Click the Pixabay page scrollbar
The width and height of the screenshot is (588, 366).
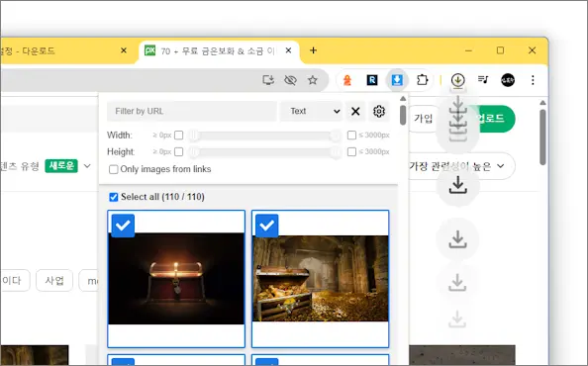[542, 137]
